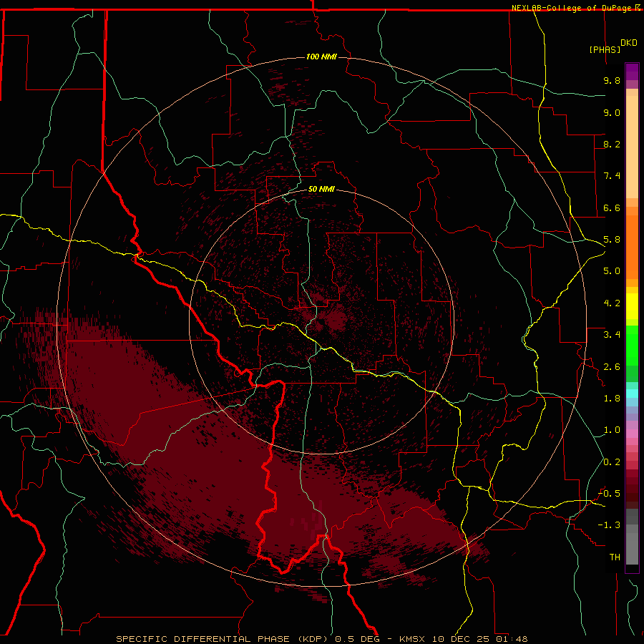Click the 4.2 value on the legend
Image resolution: width=644 pixels, height=644 pixels.
click(612, 303)
